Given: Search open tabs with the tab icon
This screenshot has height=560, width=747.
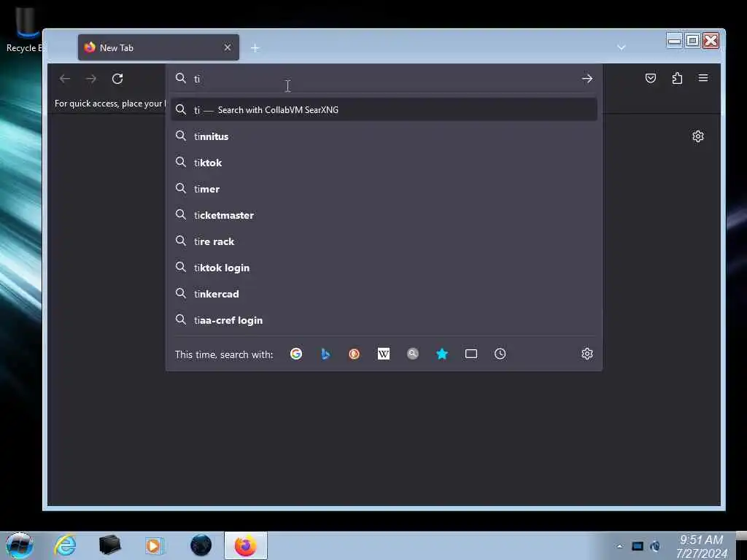Looking at the screenshot, I should 471,354.
